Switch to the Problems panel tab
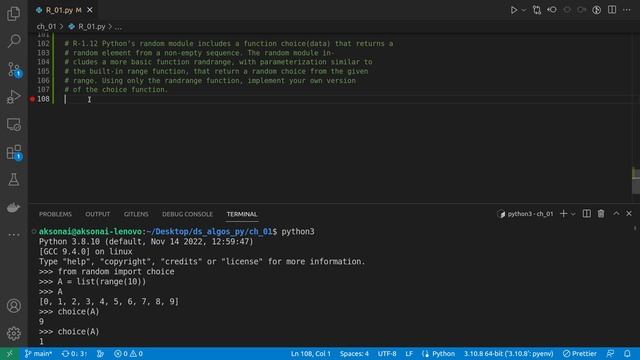This screenshot has height=360, width=640. (x=56, y=214)
